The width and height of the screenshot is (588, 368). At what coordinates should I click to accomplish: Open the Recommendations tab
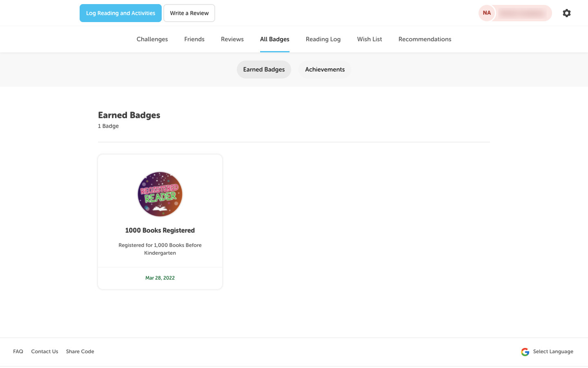click(x=425, y=39)
